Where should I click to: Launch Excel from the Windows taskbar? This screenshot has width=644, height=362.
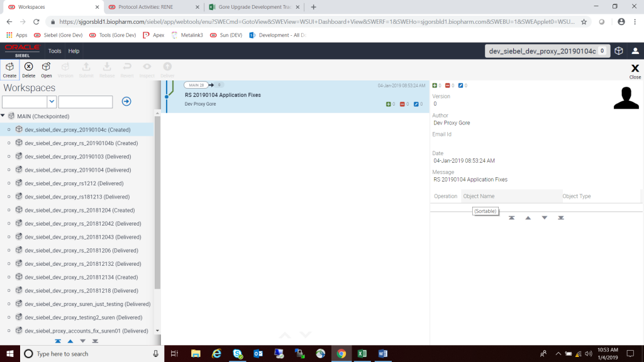tap(362, 353)
